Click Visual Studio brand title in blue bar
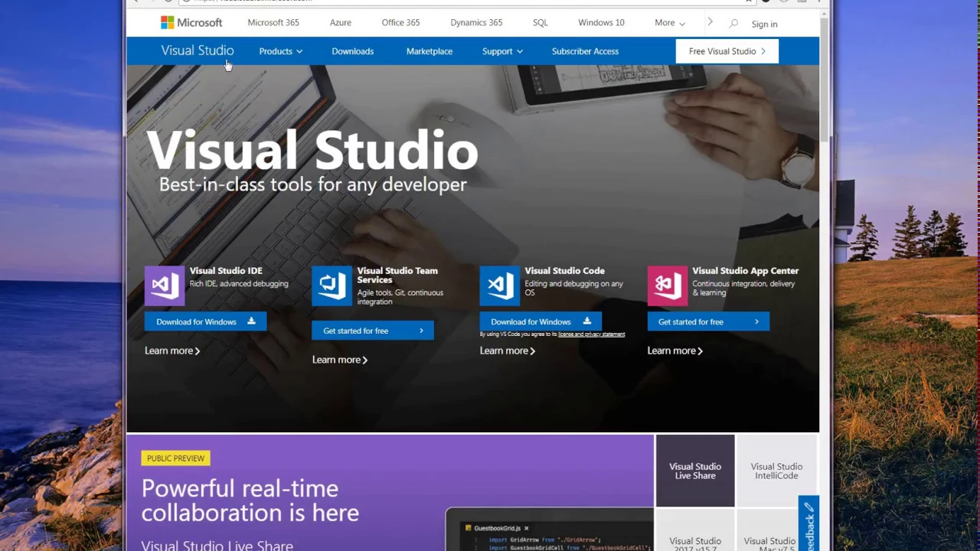The height and width of the screenshot is (551, 980). 197,51
